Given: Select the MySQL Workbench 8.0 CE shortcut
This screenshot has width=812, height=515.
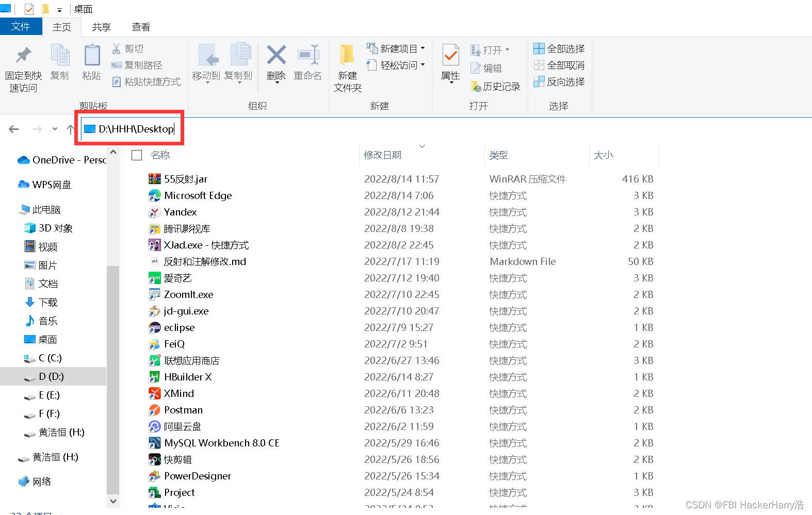Looking at the screenshot, I should click(x=214, y=443).
